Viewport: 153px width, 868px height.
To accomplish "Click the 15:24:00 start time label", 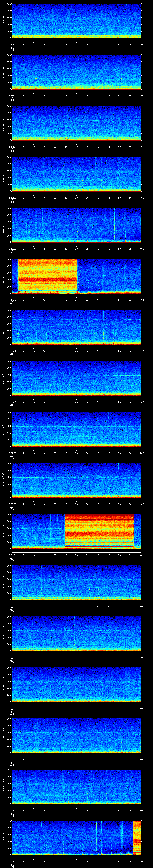I will point(12,555).
